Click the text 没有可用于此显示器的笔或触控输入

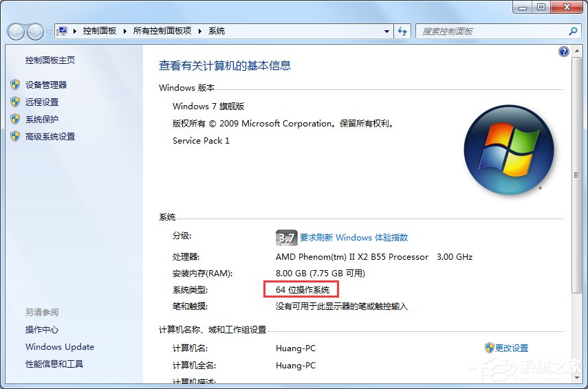tap(341, 306)
